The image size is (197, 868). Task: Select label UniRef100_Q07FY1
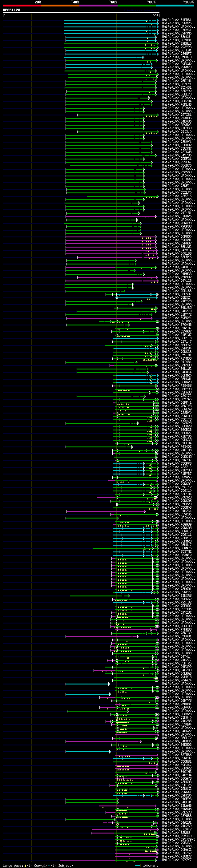point(177,84)
